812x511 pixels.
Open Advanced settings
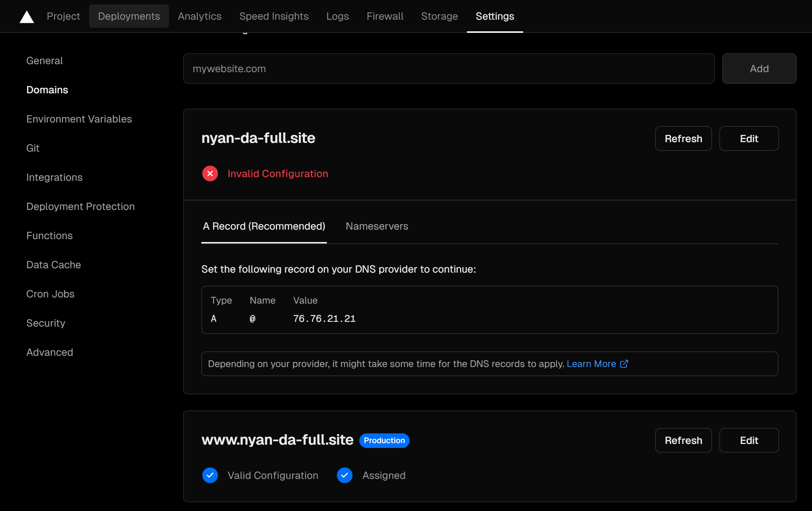[x=50, y=352]
